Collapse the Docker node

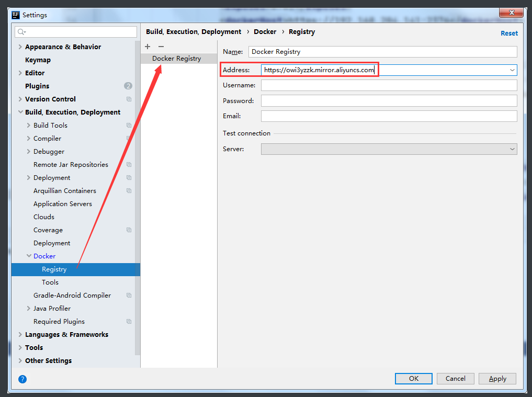[x=29, y=256]
